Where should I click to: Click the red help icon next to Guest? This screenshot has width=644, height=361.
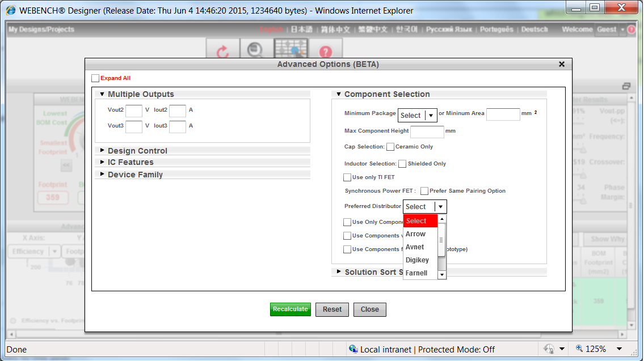click(x=632, y=29)
